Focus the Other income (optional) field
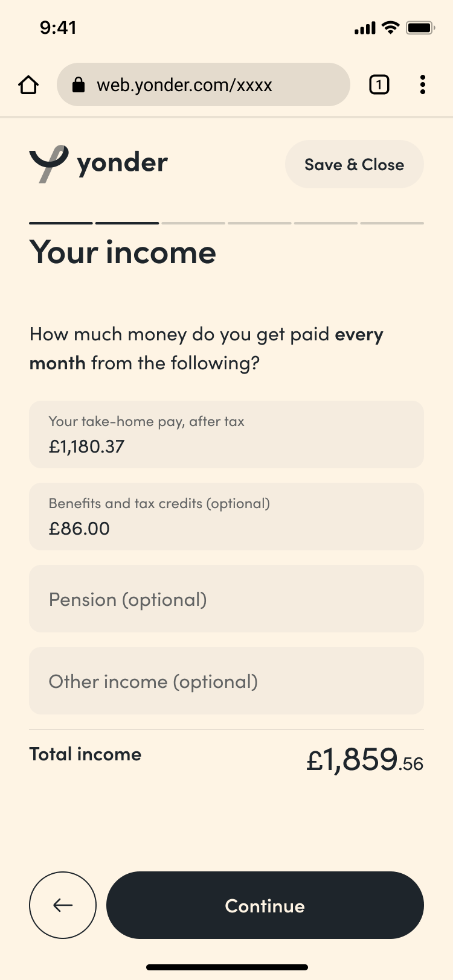 click(x=226, y=681)
